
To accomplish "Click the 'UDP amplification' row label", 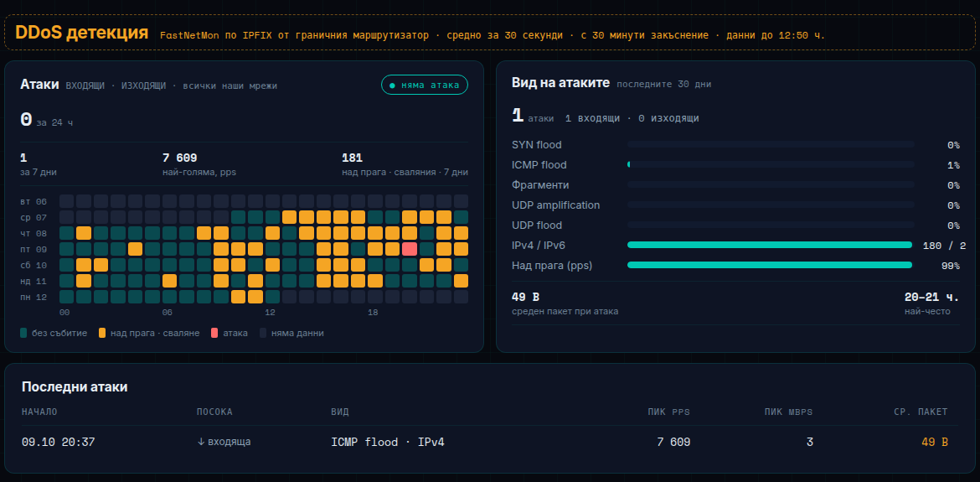I will pyautogui.click(x=555, y=205).
